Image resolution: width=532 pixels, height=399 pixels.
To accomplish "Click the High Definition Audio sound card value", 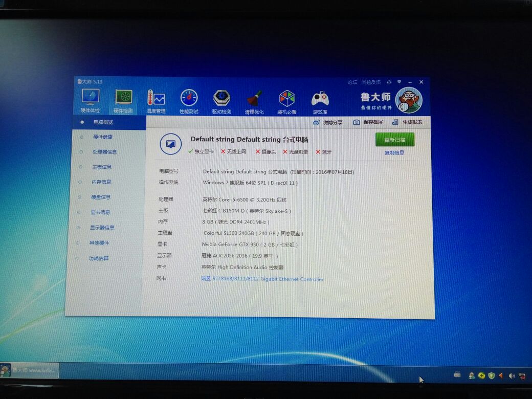I will tap(242, 268).
